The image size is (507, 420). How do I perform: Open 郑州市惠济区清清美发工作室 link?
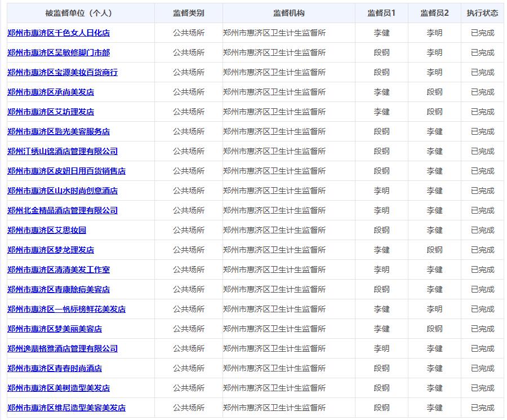point(59,269)
